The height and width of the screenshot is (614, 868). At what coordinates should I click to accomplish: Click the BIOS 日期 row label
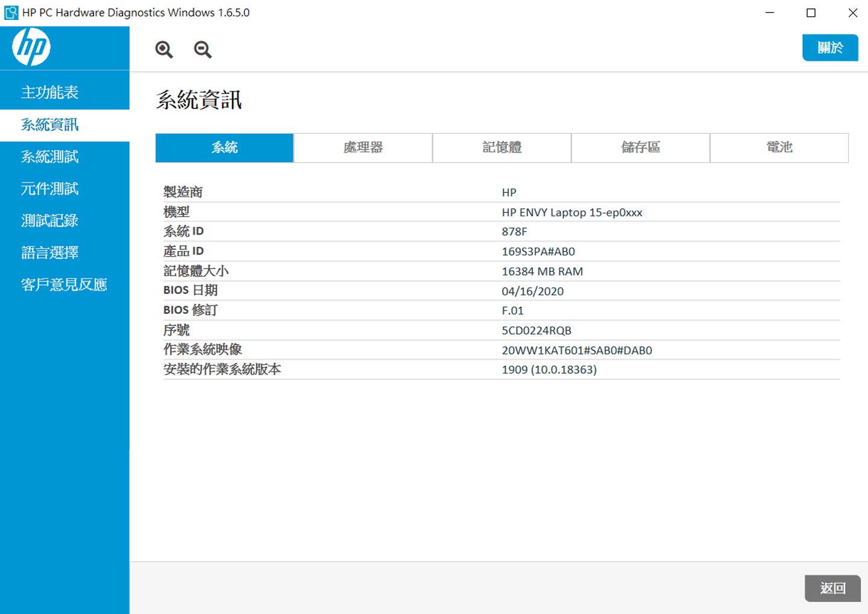tap(190, 290)
